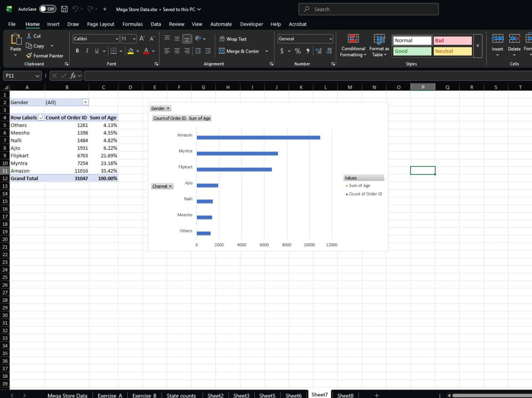Screen dimensions: 532x398
Task: Apply Percent Style format
Action: 297,51
